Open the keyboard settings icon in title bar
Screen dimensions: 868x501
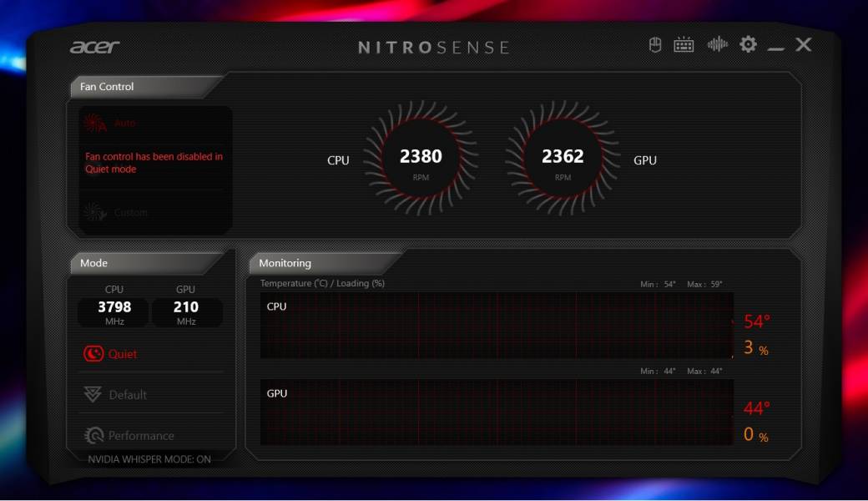point(684,45)
